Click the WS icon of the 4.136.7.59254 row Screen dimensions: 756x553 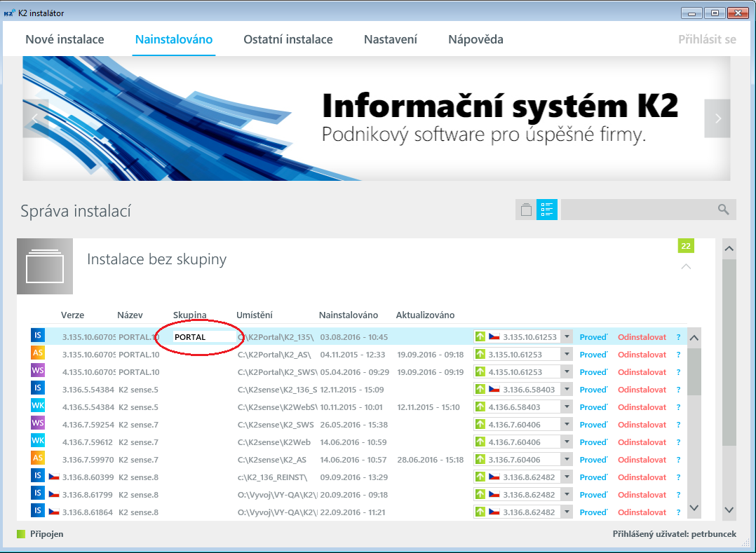click(x=38, y=423)
